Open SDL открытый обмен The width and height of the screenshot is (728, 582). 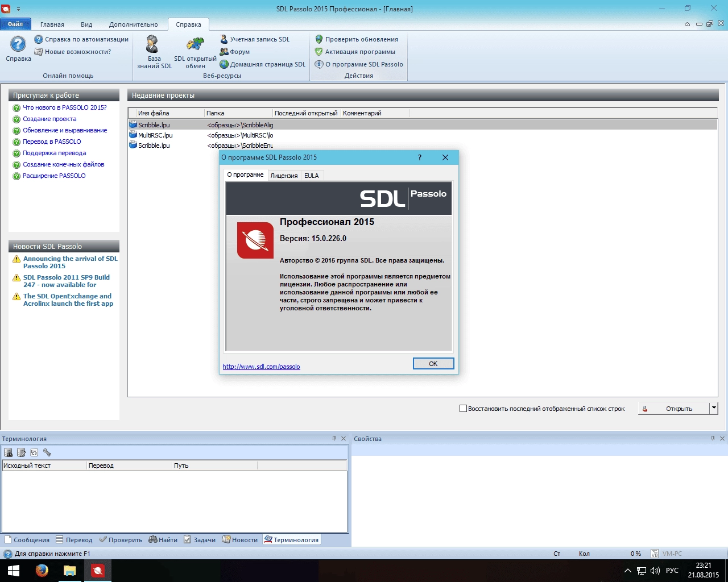coord(195,52)
